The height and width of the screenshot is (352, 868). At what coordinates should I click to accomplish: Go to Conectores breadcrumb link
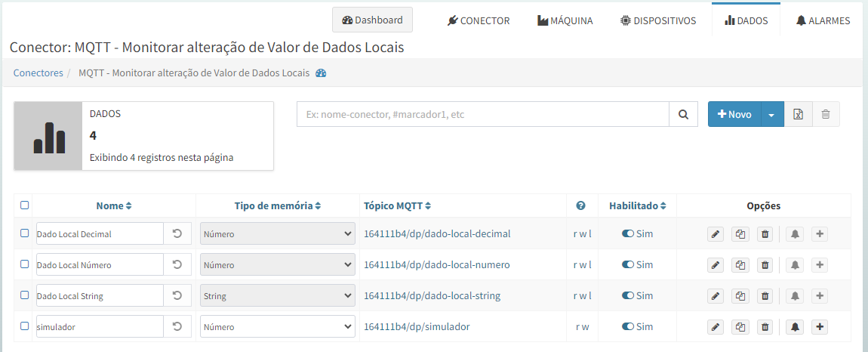tap(38, 73)
